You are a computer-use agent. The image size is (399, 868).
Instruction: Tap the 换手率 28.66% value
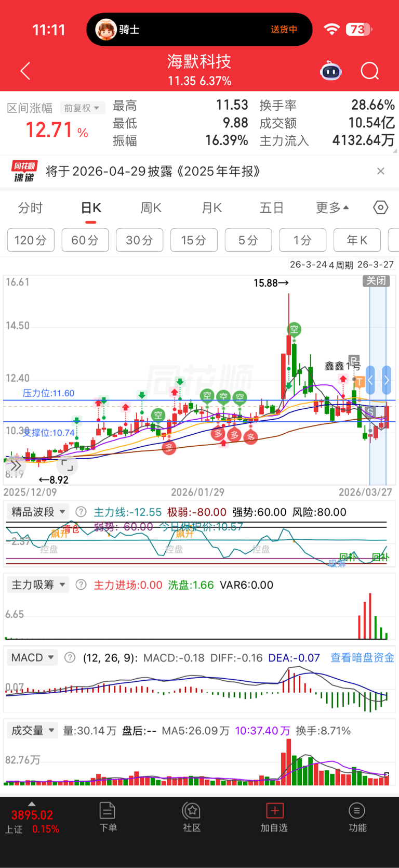373,105
